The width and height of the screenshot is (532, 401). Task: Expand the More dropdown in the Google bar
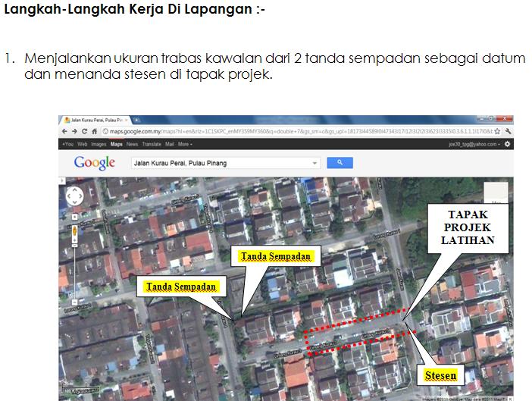coord(185,144)
